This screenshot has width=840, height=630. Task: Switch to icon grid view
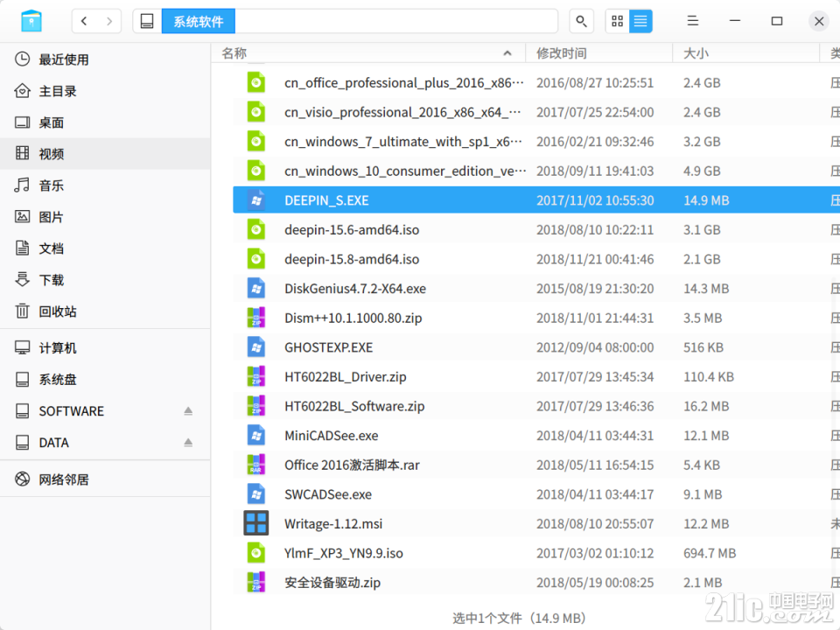(617, 21)
